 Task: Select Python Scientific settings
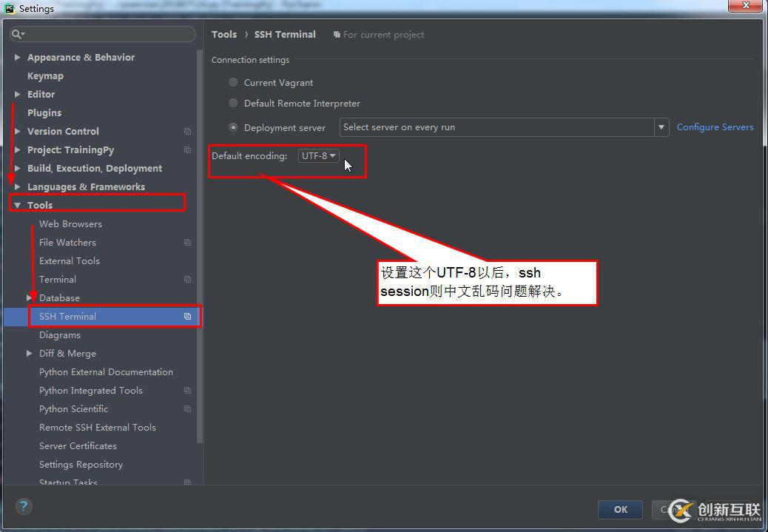(x=73, y=409)
